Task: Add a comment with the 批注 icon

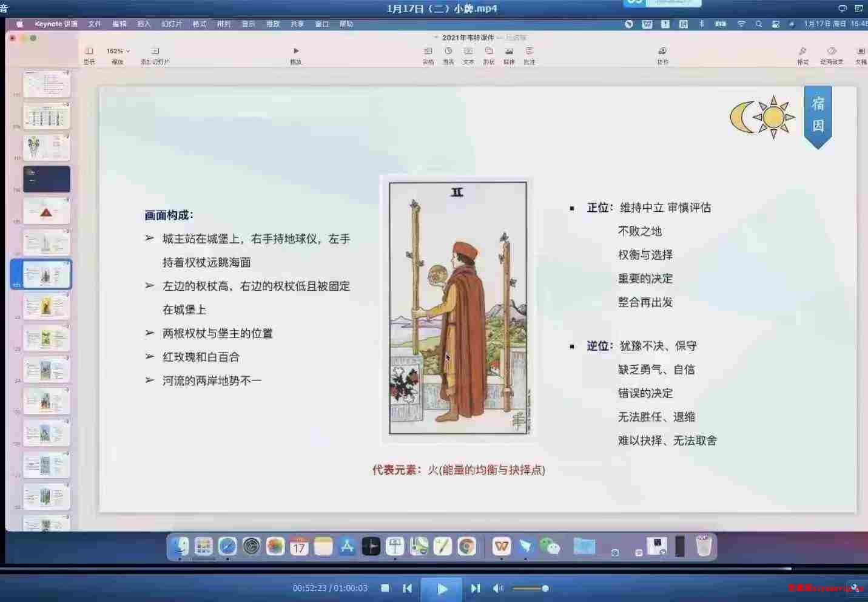Action: 530,52
